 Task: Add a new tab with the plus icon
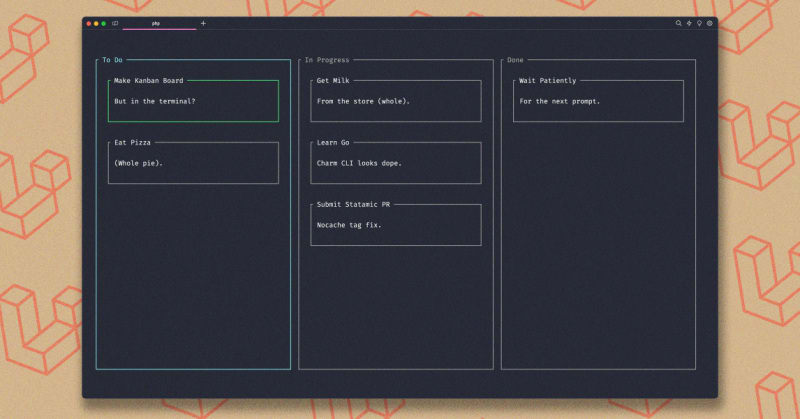(x=203, y=23)
